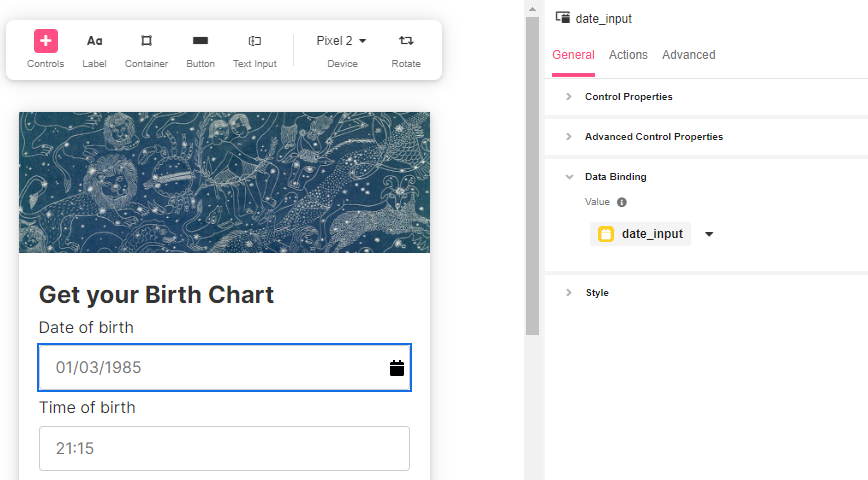Select the General tab

tap(574, 55)
